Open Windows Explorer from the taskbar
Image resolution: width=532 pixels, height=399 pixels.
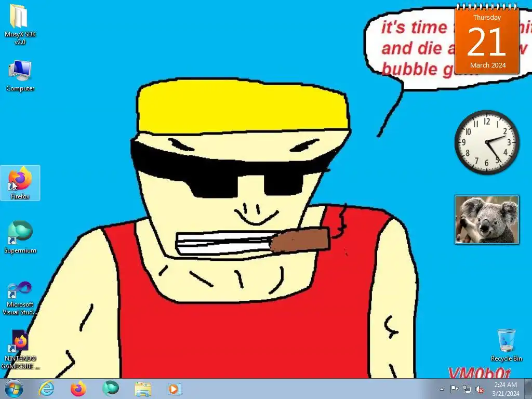pos(143,389)
